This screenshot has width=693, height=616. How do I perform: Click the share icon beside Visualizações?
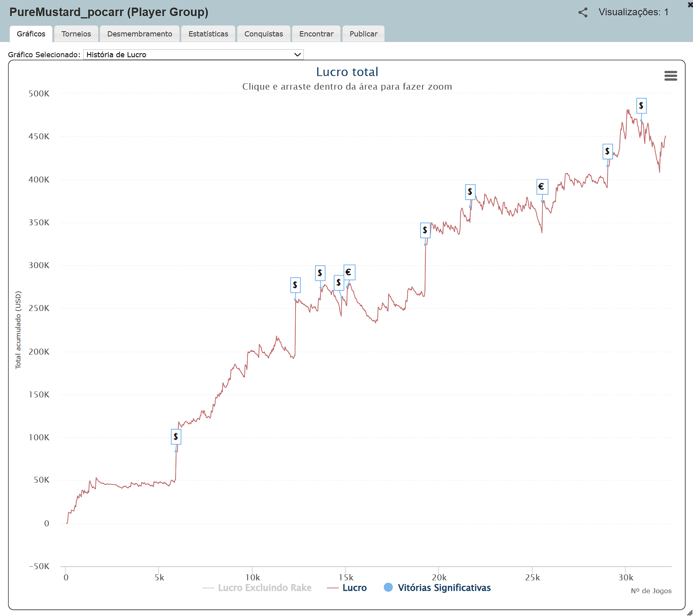583,12
